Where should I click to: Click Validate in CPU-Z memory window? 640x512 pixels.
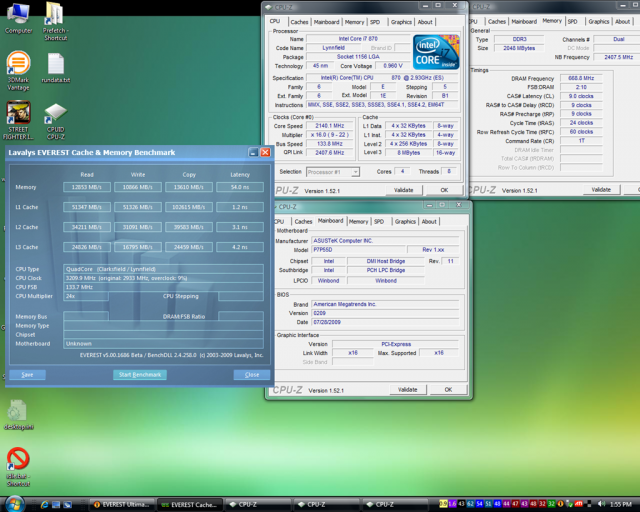point(601,189)
